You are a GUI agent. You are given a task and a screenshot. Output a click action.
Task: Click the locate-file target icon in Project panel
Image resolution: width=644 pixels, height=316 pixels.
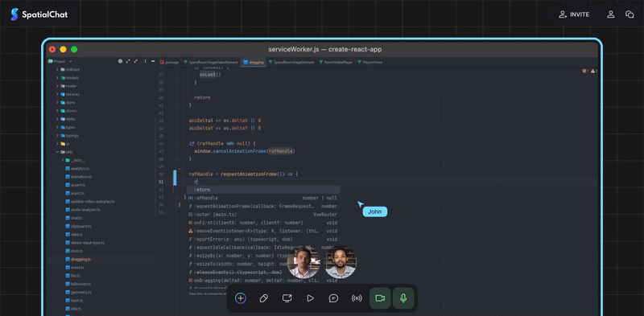120,61
